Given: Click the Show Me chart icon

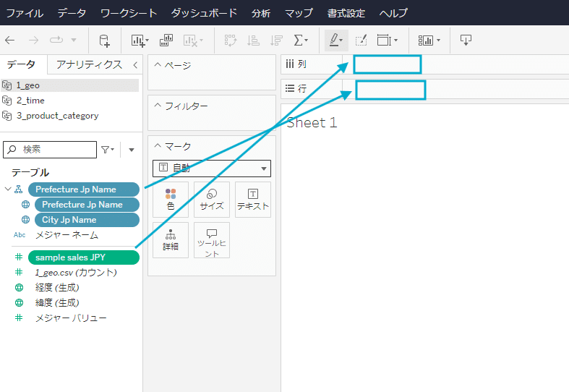Looking at the screenshot, I should click(x=426, y=41).
